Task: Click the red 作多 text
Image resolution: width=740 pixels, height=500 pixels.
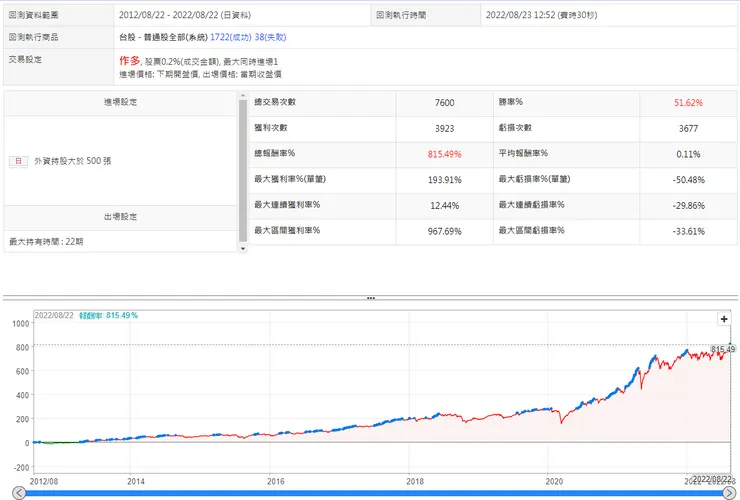Action: [129, 61]
